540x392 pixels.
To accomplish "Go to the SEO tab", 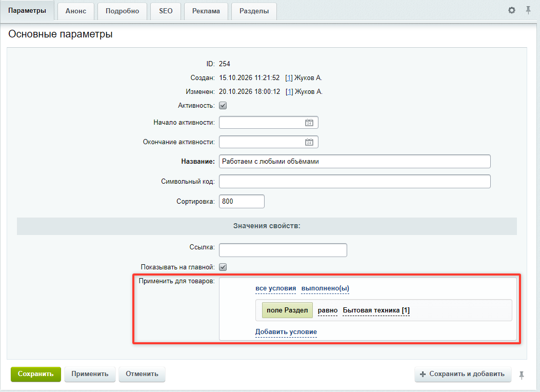I will pyautogui.click(x=166, y=11).
